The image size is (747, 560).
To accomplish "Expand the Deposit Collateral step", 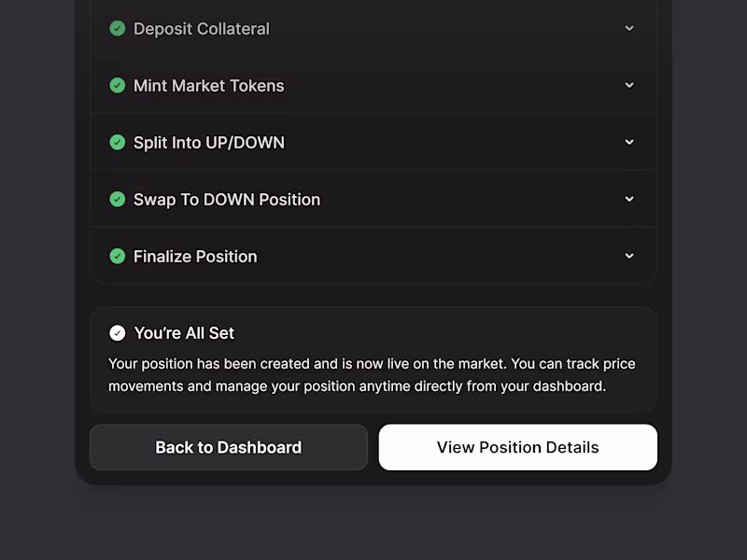I will click(x=629, y=28).
